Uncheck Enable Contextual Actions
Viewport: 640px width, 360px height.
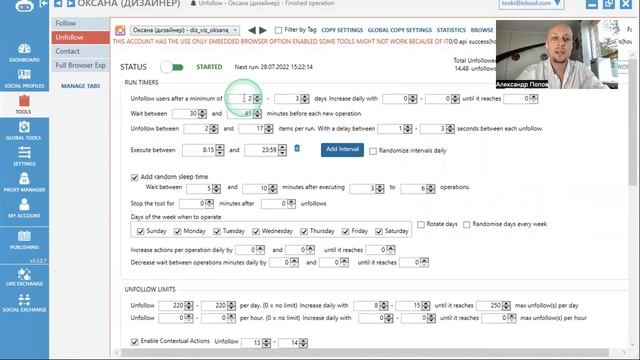pyautogui.click(x=134, y=342)
